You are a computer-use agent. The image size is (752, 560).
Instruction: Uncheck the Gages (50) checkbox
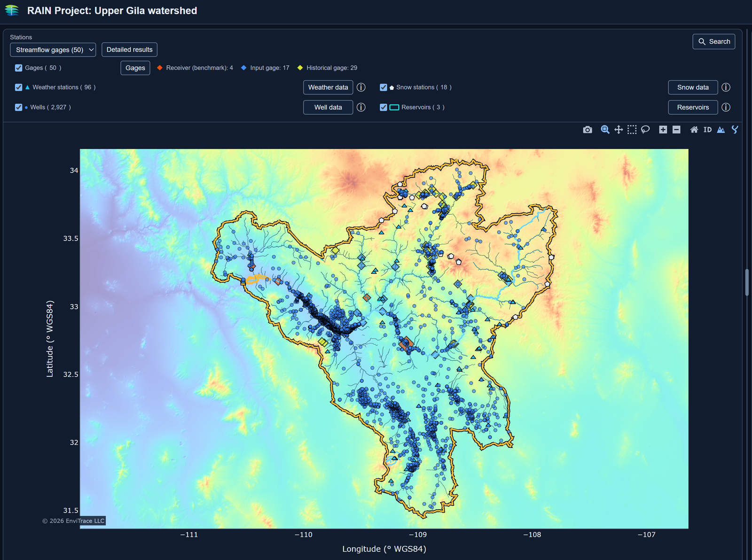tap(19, 68)
